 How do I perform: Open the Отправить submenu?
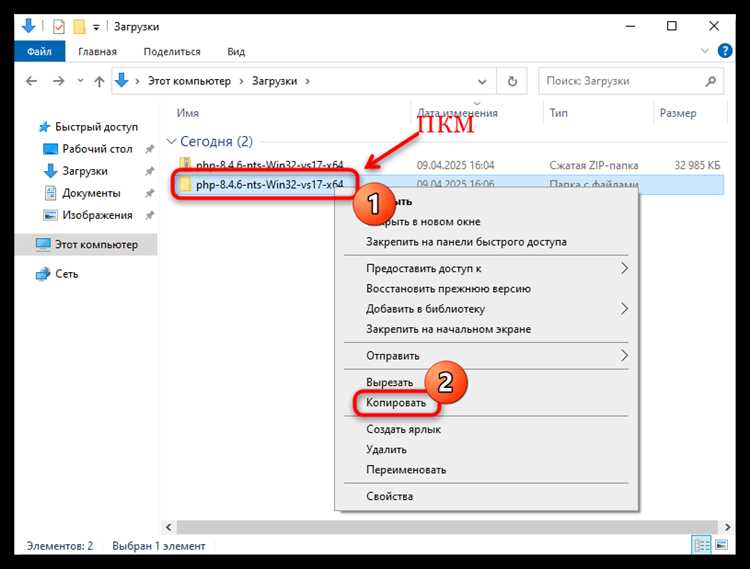[486, 356]
